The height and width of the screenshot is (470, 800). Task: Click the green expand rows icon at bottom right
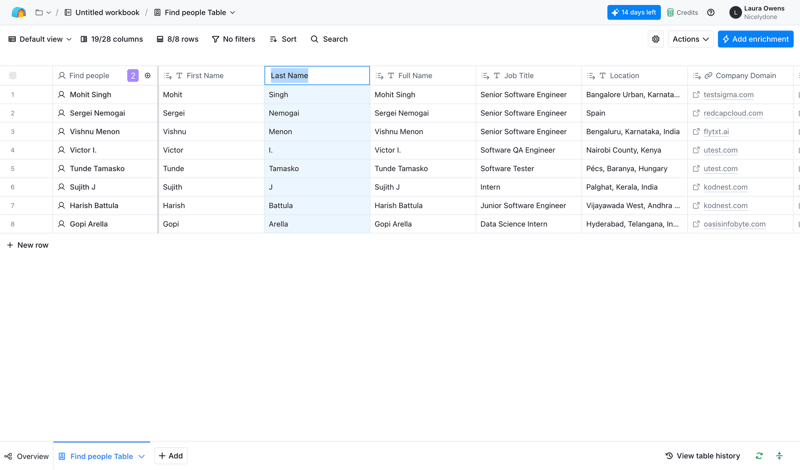[x=779, y=456]
